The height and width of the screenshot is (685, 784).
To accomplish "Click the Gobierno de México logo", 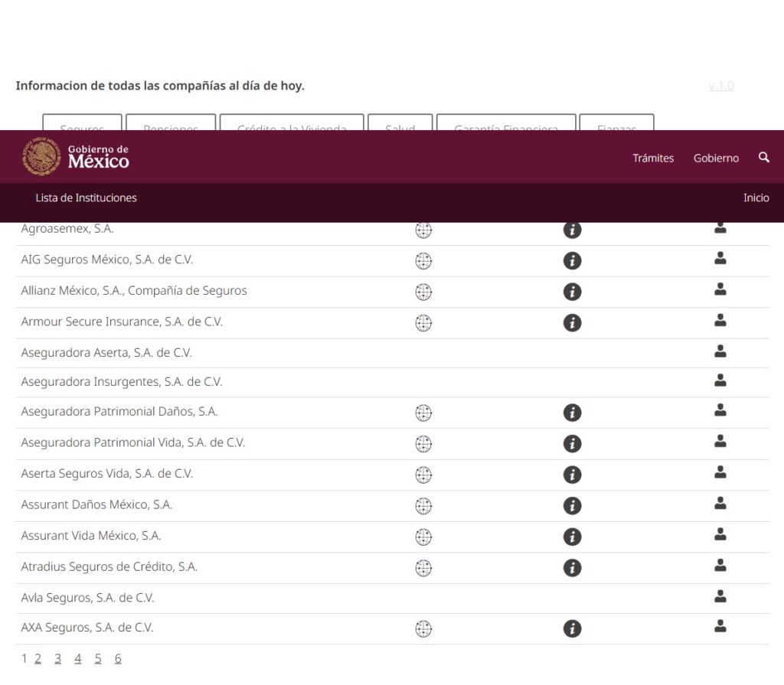I will [x=76, y=156].
